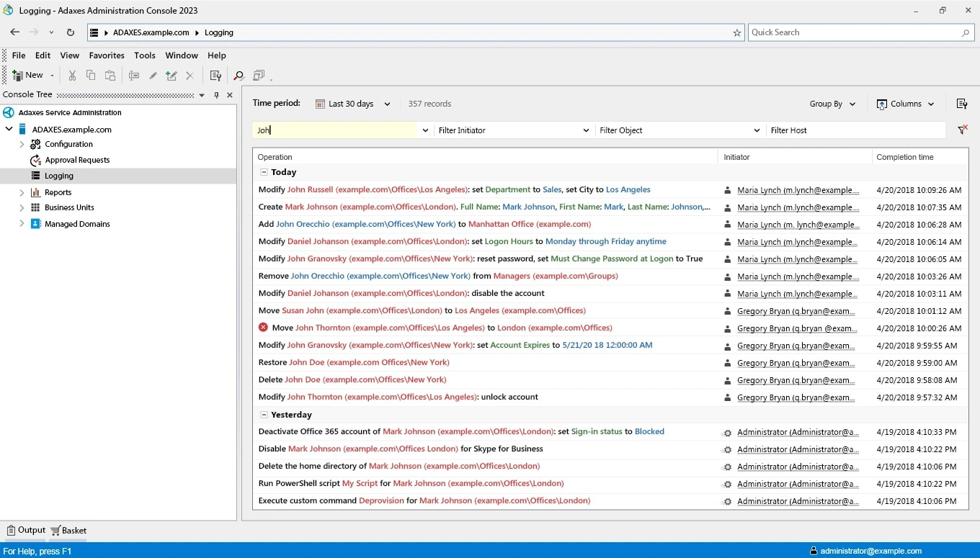Click the Search magnifier toolbar icon

239,76
